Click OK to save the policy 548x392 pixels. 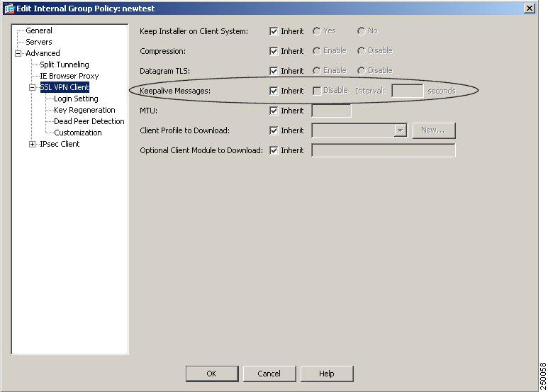point(212,374)
